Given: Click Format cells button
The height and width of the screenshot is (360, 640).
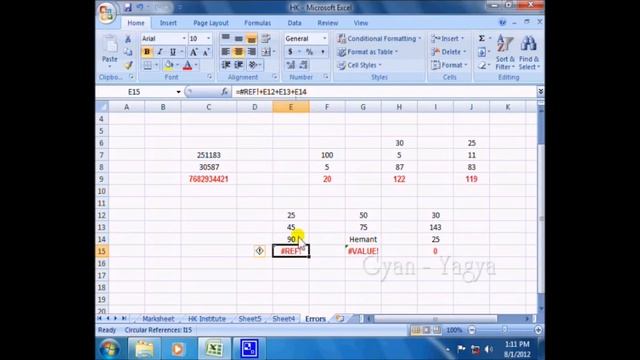Looking at the screenshot, I should tap(449, 65).
